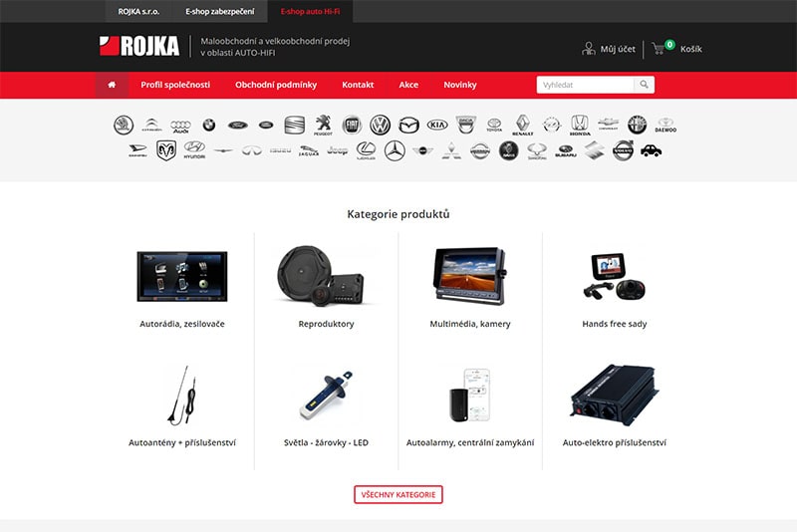
Task: Choose the Subaru brand logo
Action: [566, 151]
